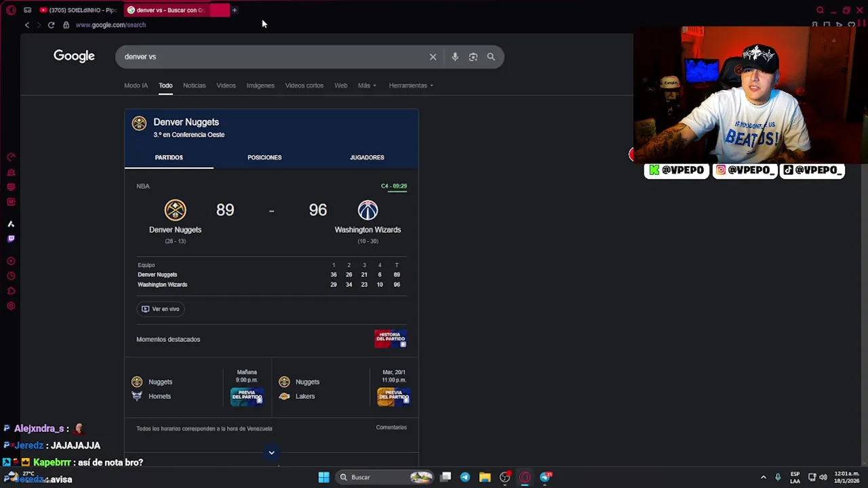Open Nuggets vs Hornets 'Previa del partido' thumbnail
This screenshot has height=488, width=868.
(x=247, y=396)
